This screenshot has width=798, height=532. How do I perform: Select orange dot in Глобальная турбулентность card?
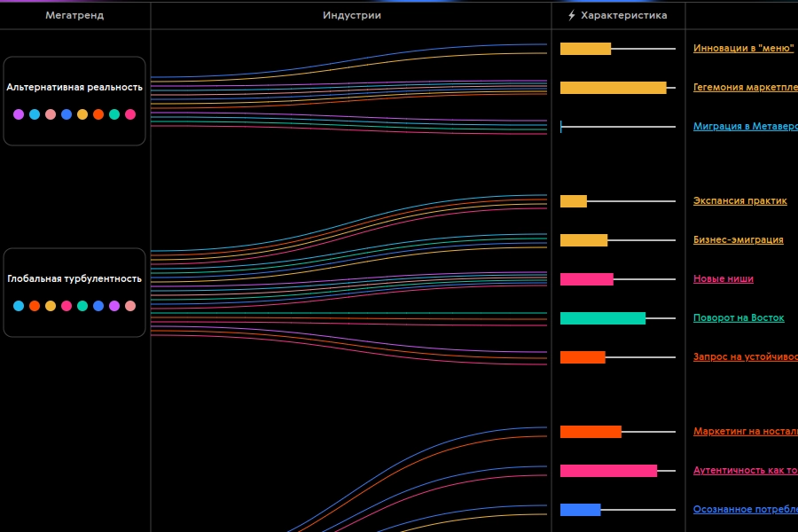click(35, 306)
